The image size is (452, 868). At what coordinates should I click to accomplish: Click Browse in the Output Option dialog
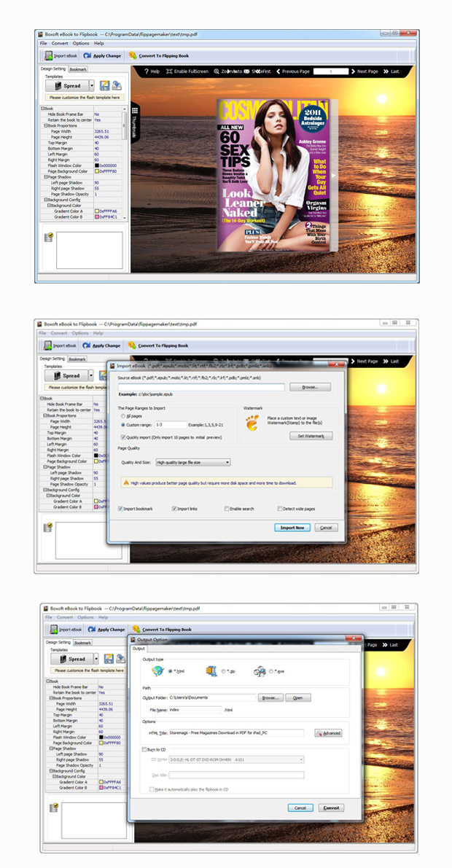point(270,698)
